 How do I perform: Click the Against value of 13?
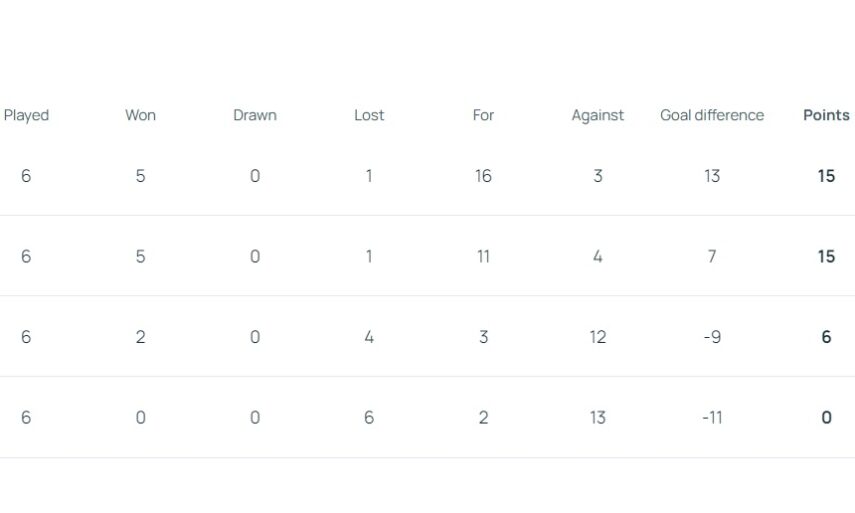pyautogui.click(x=598, y=417)
